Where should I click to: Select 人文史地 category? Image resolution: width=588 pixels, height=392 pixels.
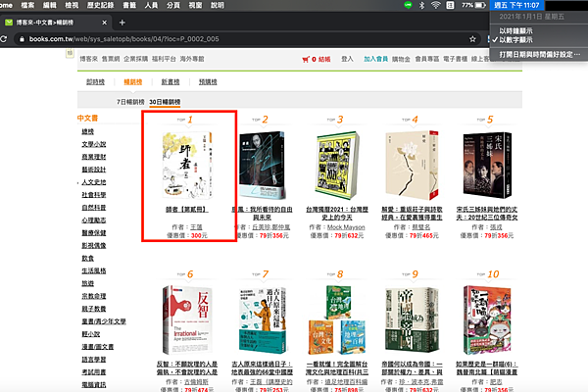94,182
